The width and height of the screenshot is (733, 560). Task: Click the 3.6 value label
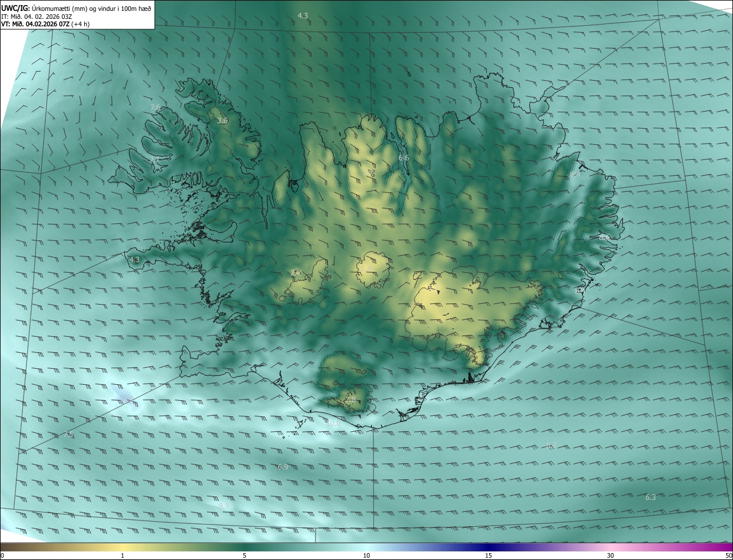point(222,121)
